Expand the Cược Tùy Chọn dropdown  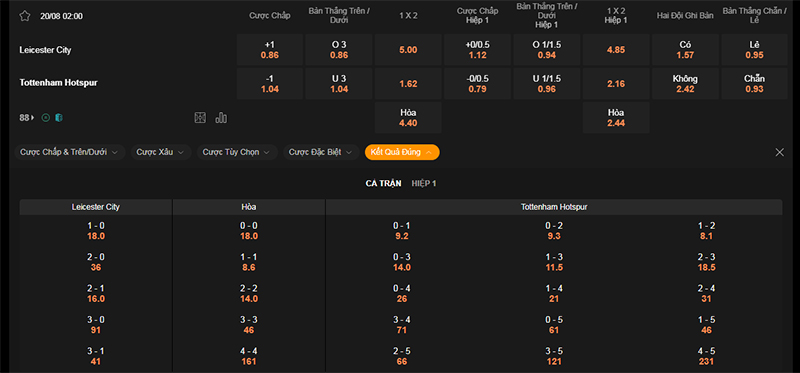pos(237,152)
